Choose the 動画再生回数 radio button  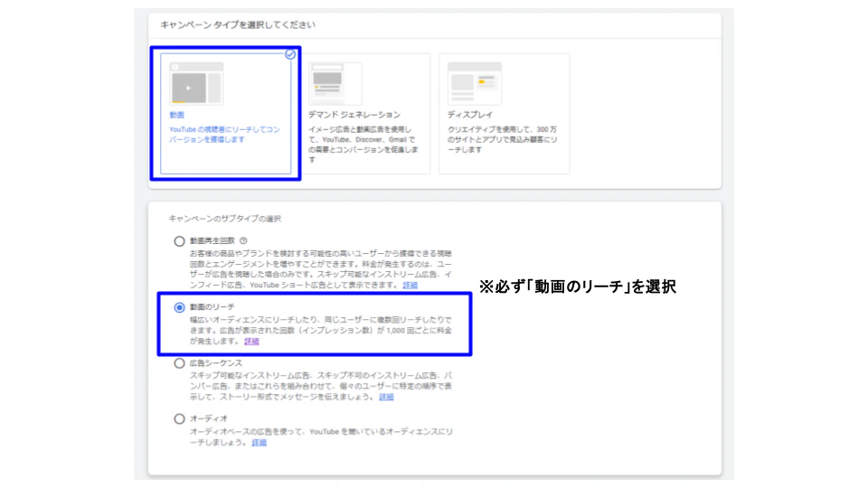pos(179,241)
